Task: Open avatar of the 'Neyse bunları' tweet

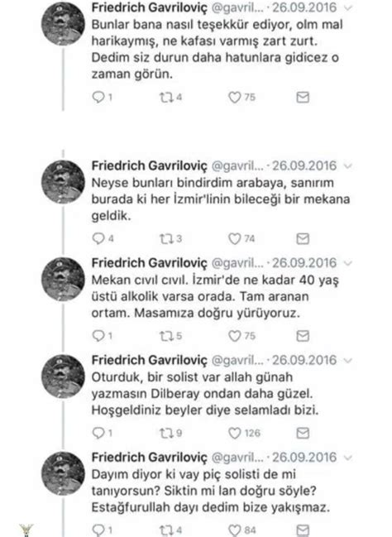Action: [63, 182]
